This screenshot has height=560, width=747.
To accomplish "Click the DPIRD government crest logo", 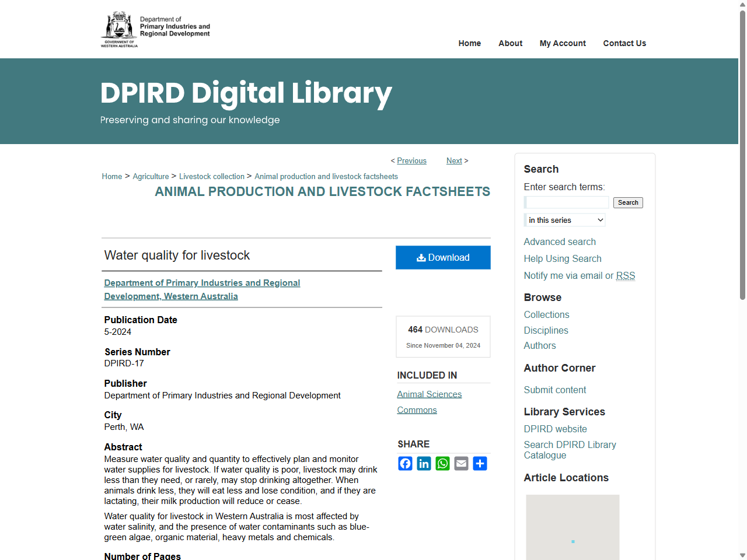I will 120,29.
